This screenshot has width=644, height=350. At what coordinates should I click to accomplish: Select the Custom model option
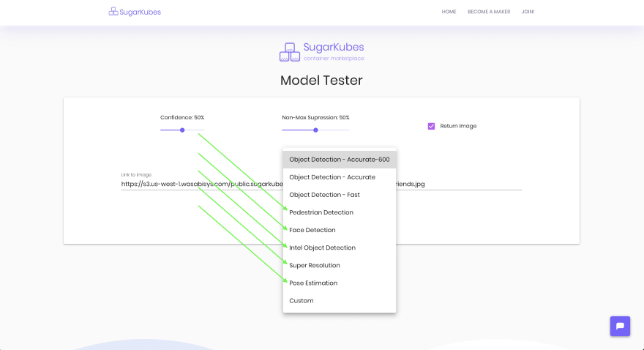tap(340, 301)
